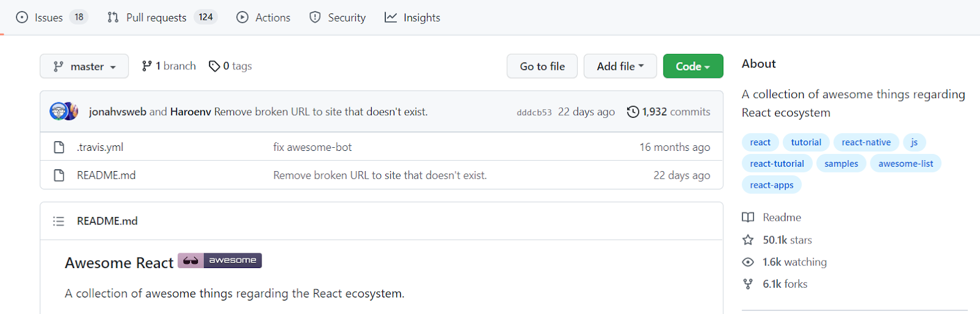Switch to the Pull requests tab
This screenshot has height=314, width=980.
click(156, 18)
